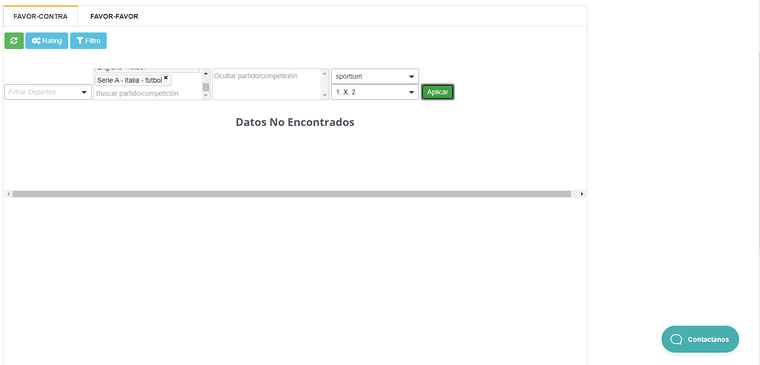Click the Serie A - Italia - futbol tag text

pyautogui.click(x=129, y=80)
